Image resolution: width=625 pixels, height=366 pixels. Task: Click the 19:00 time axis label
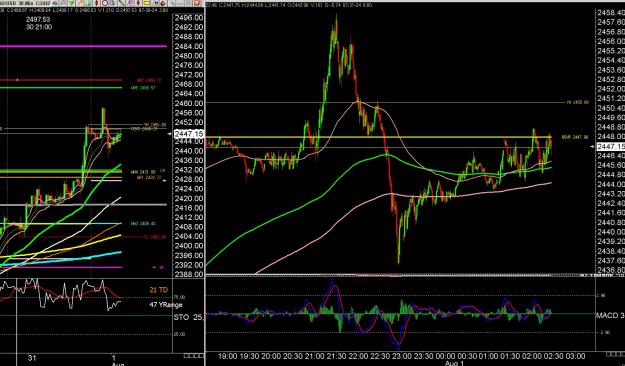pos(228,356)
